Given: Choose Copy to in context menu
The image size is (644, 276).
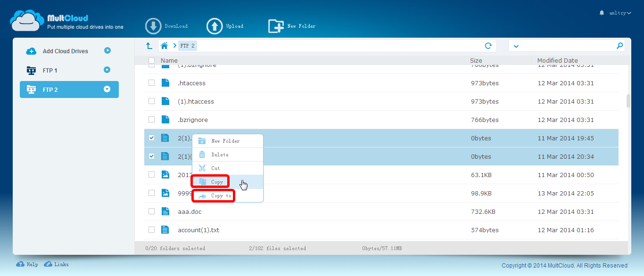Looking at the screenshot, I should click(x=228, y=195).
